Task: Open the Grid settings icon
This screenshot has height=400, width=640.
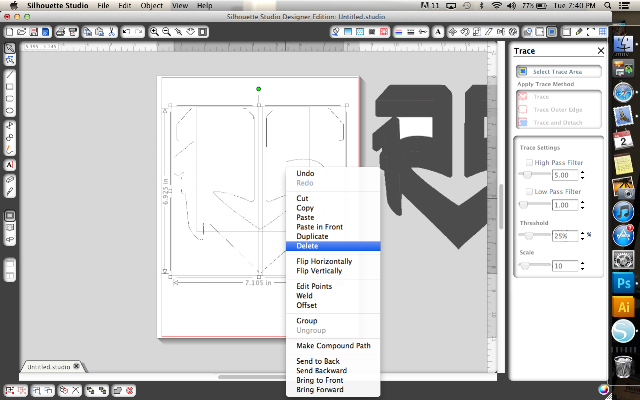Action: tap(602, 32)
